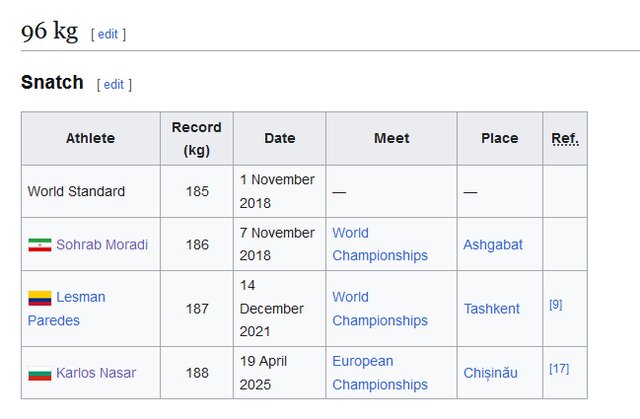This screenshot has height=419, width=640.
Task: Edit the Snatch section
Action: (114, 84)
